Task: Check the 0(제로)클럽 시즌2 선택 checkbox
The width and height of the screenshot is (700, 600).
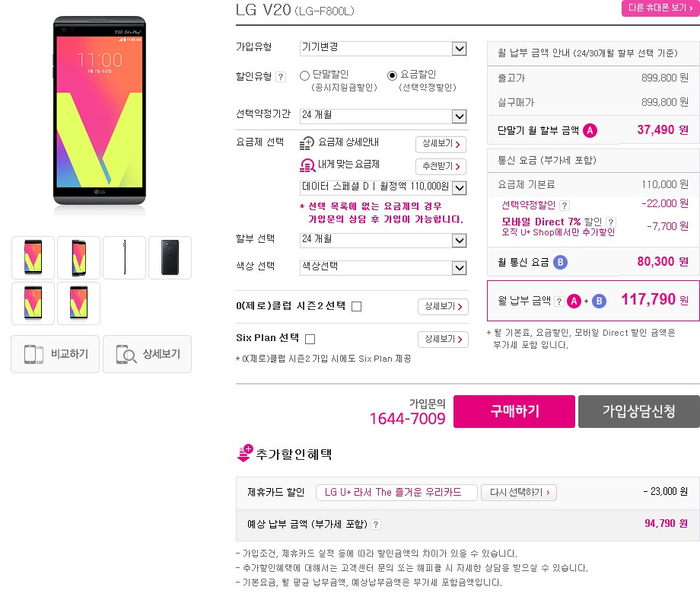Action: click(x=356, y=307)
